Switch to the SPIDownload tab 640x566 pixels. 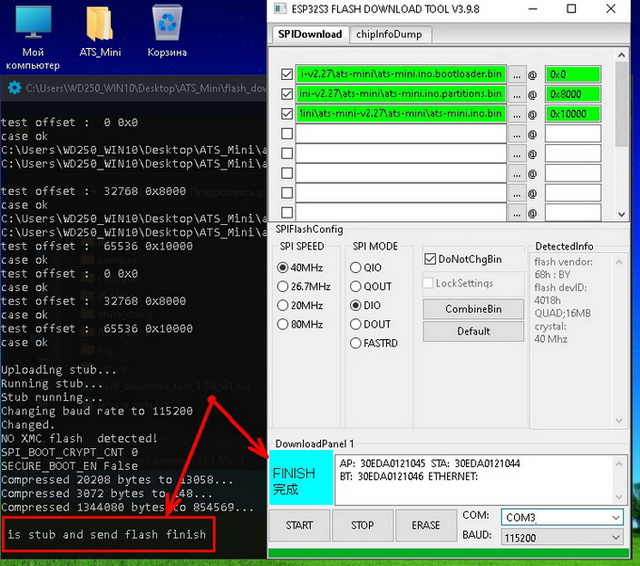pyautogui.click(x=310, y=34)
